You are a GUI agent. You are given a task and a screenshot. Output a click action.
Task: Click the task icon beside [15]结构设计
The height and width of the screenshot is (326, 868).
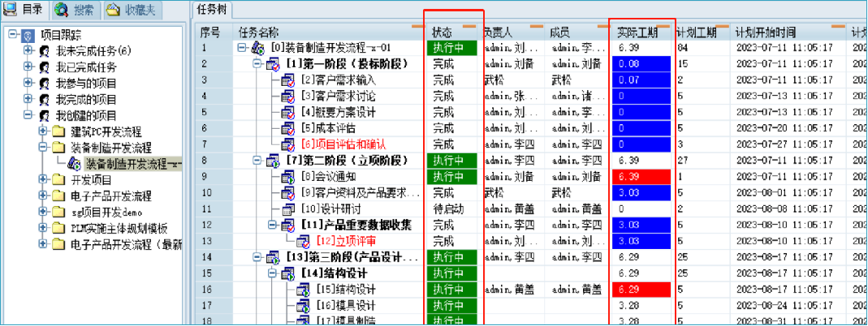[x=303, y=290]
